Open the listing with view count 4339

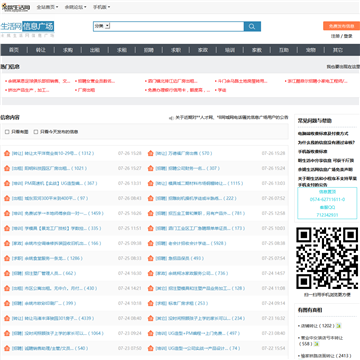tap(53, 318)
